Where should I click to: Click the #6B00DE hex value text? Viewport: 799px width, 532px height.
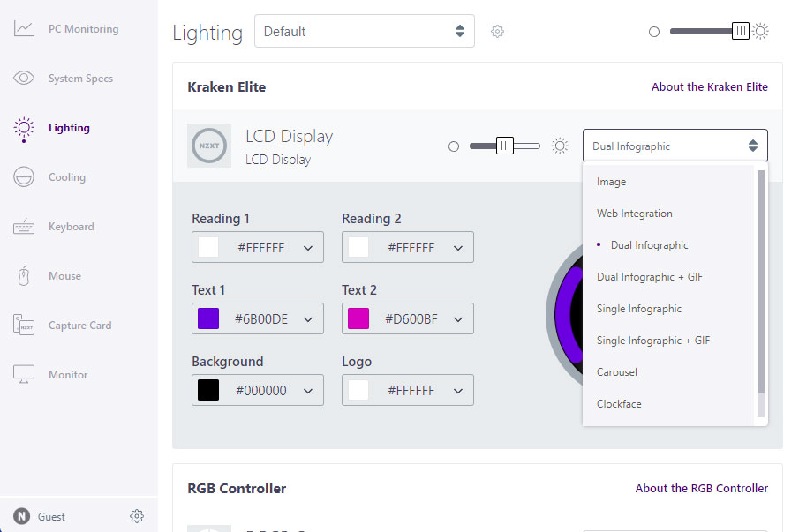click(x=261, y=319)
